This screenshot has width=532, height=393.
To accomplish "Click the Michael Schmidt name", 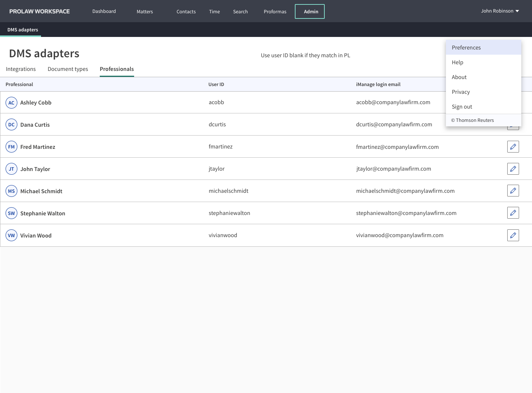I will point(41,191).
